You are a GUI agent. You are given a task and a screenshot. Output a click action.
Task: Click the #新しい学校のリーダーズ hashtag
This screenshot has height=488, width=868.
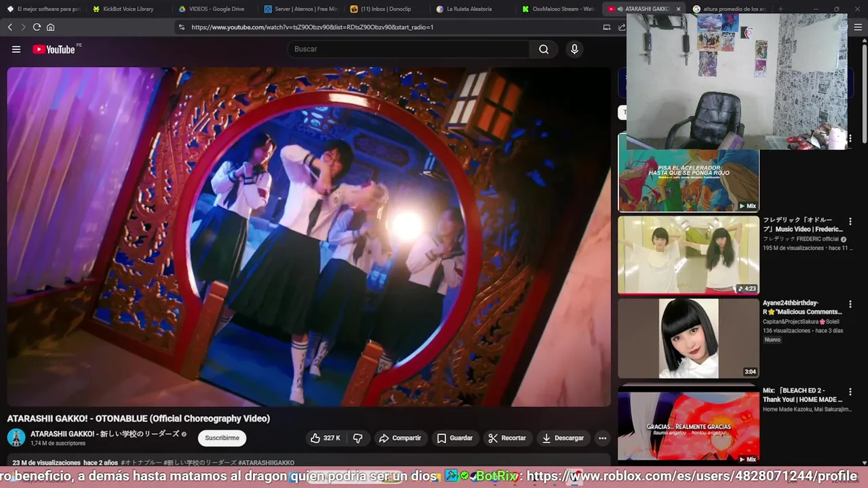pyautogui.click(x=199, y=463)
